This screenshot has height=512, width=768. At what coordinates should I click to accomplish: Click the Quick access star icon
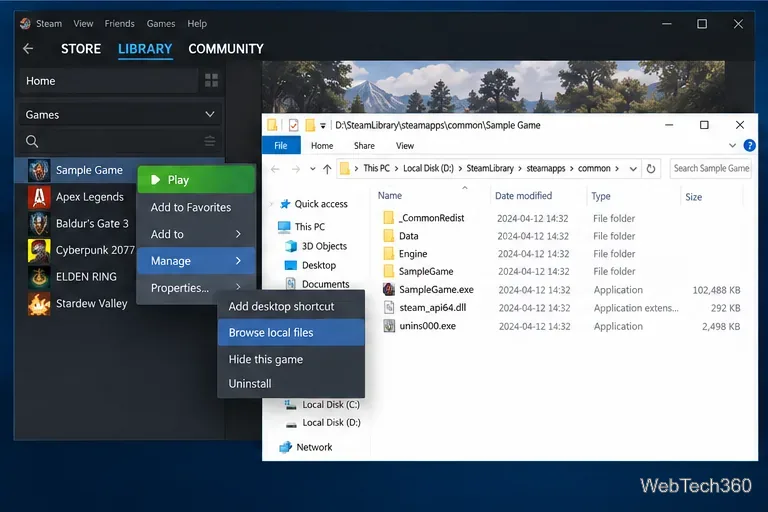point(285,204)
